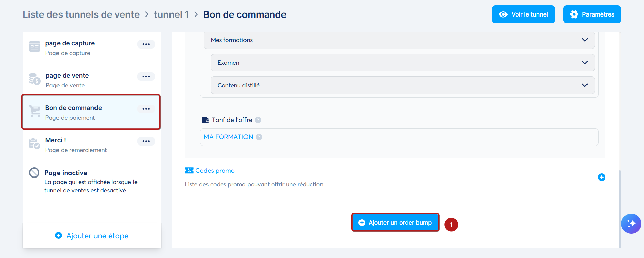The height and width of the screenshot is (258, 644).
Task: Select the Merci ! thank-you page step
Action: tap(92, 145)
